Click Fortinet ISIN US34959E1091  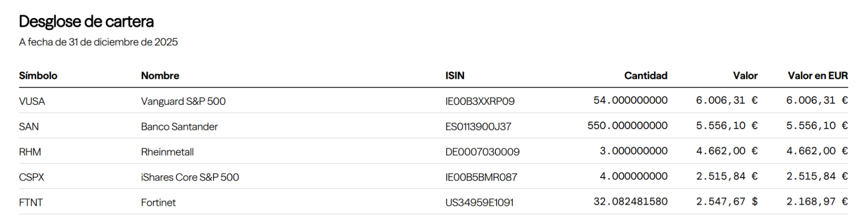(479, 202)
